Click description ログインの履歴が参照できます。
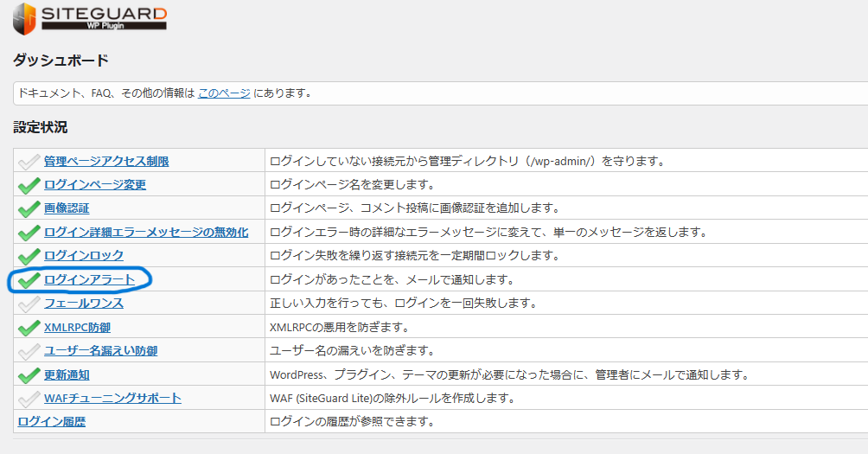Image resolution: width=868 pixels, height=454 pixels. 352,421
